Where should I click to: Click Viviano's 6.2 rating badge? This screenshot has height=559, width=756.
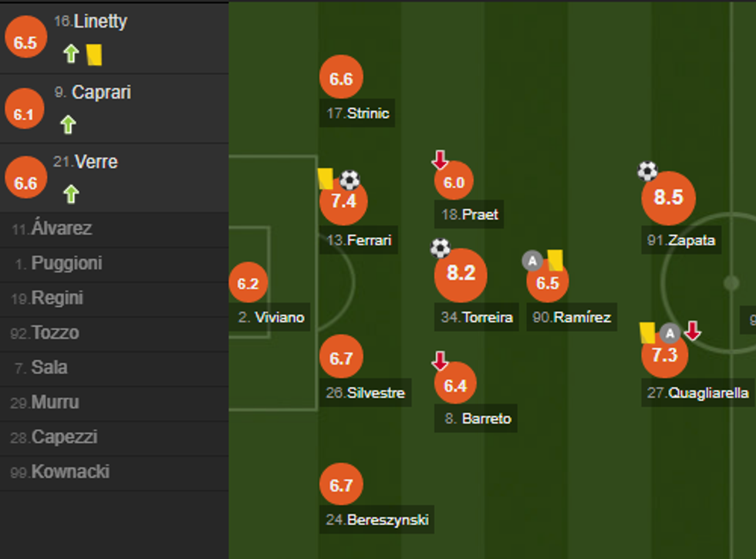(248, 282)
